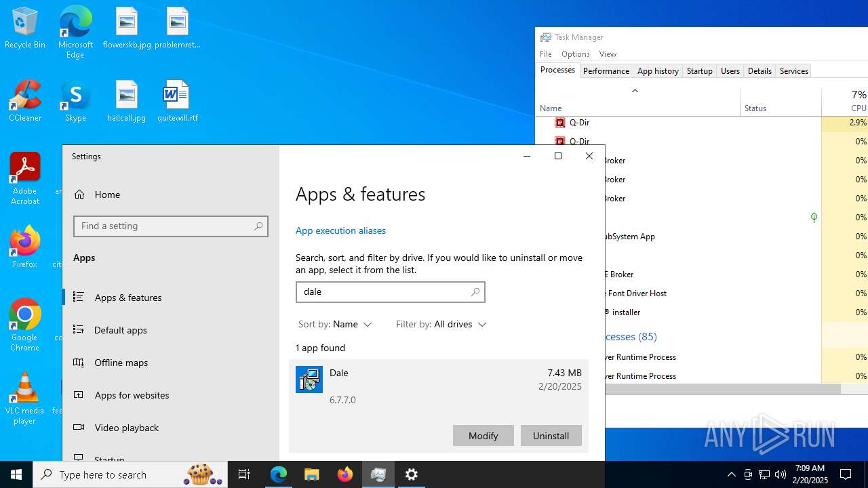Open volume control in system tray
This screenshot has width=868, height=488.
tap(781, 474)
